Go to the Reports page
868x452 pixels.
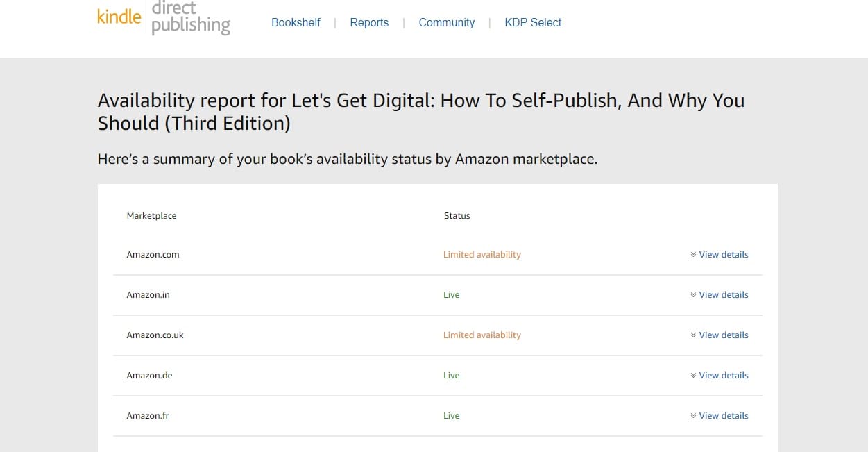[x=369, y=22]
